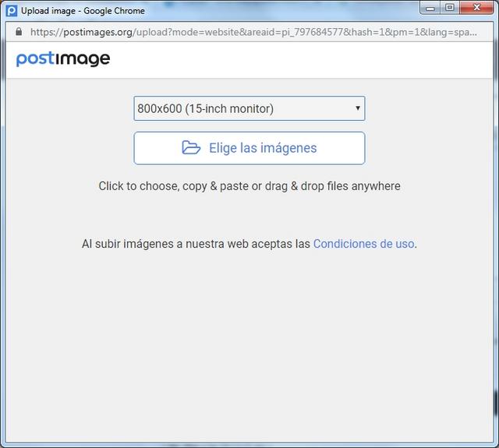Click the Elige las imágenes button
The height and width of the screenshot is (448, 499).
pyautogui.click(x=249, y=148)
